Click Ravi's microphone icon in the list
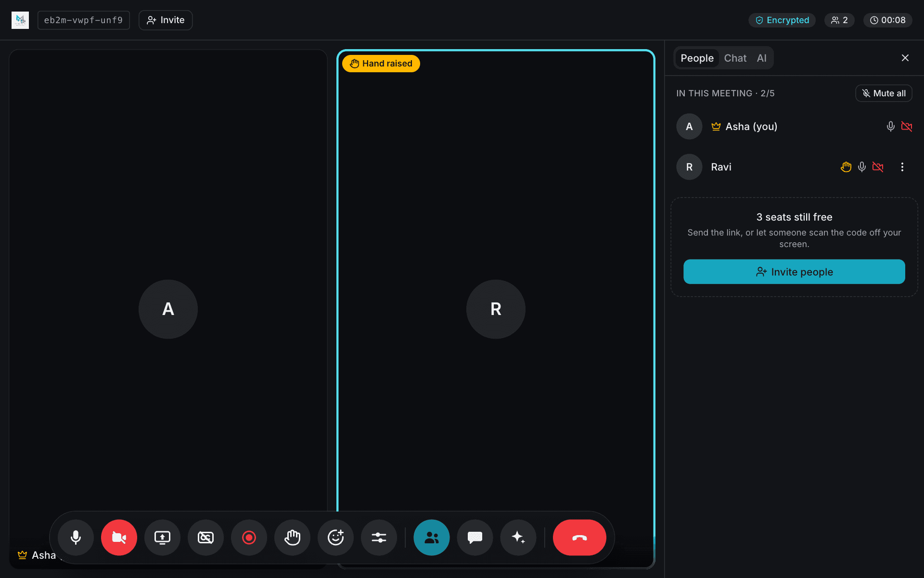The width and height of the screenshot is (924, 578). point(862,167)
